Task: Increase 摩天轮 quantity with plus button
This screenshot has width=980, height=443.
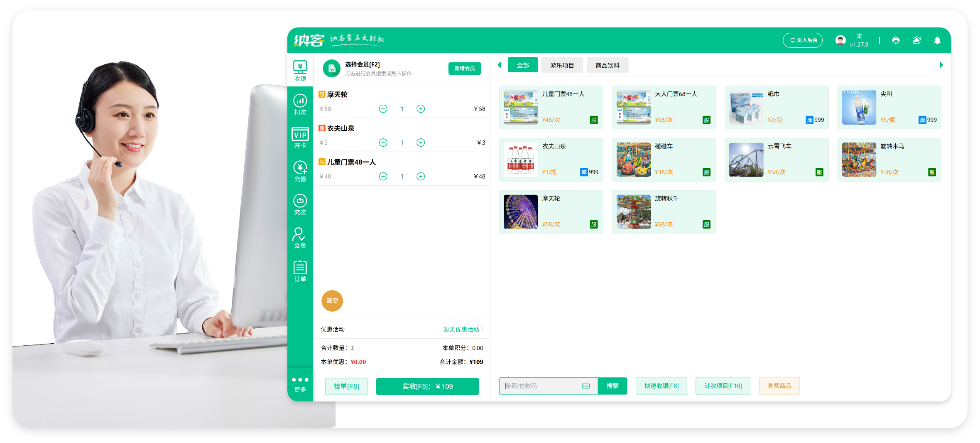Action: coord(421,109)
